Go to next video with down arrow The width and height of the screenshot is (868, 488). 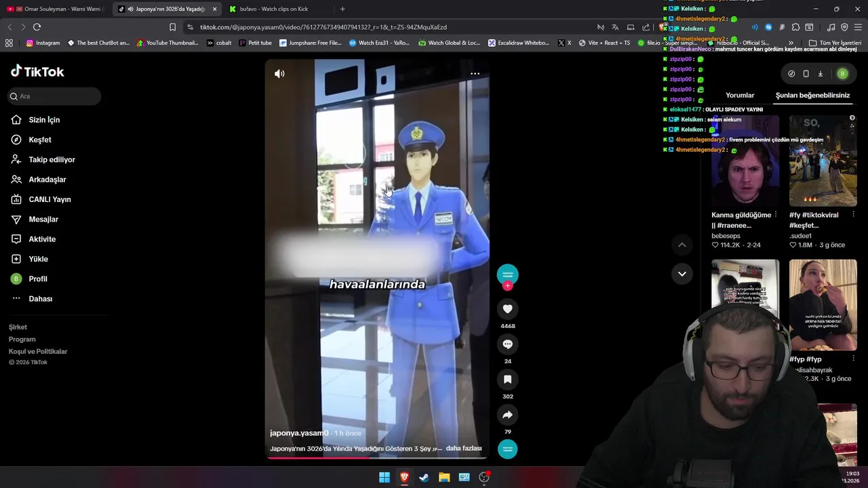682,274
